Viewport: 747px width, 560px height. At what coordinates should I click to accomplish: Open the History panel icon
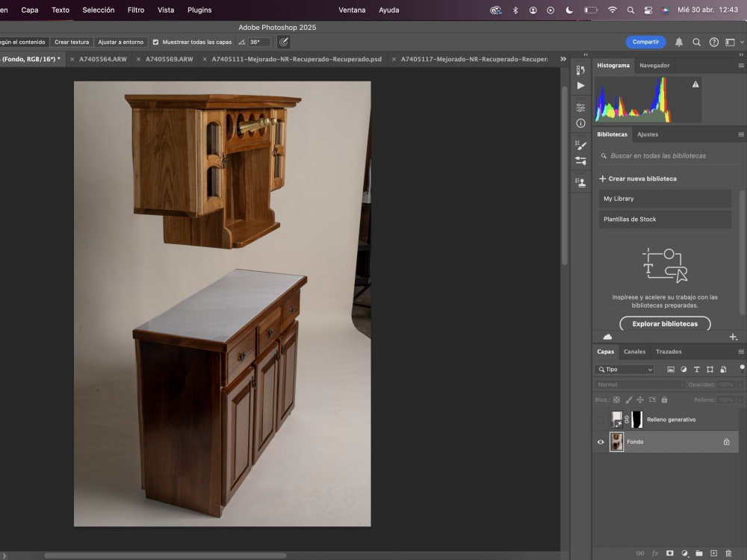(x=580, y=70)
